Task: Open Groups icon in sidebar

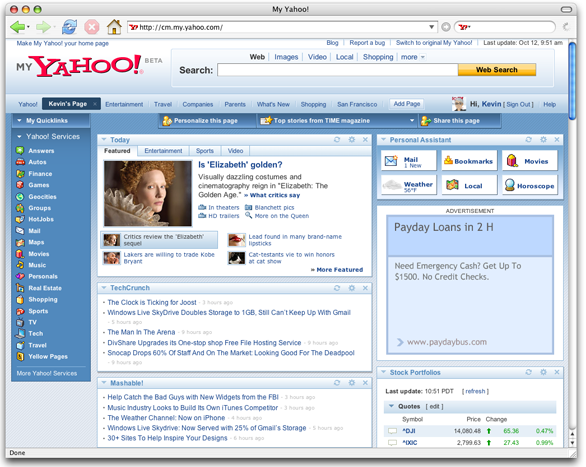Action: tap(20, 208)
